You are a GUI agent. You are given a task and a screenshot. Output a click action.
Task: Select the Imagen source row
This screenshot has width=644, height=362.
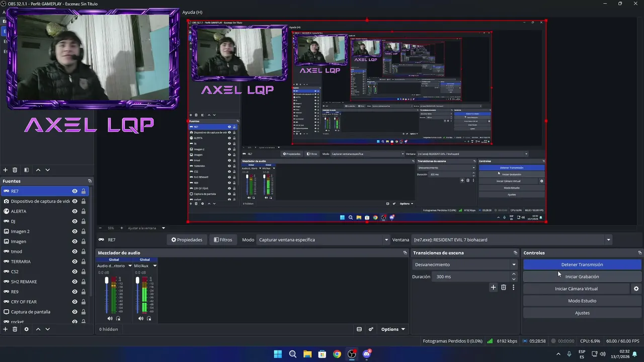click(x=44, y=241)
